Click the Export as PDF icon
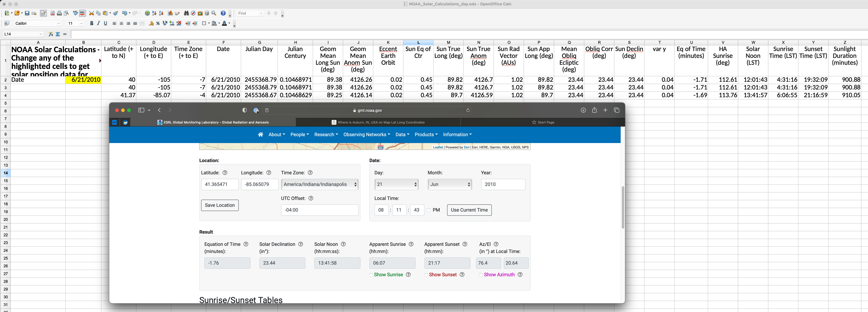868x312 pixels. (53, 13)
